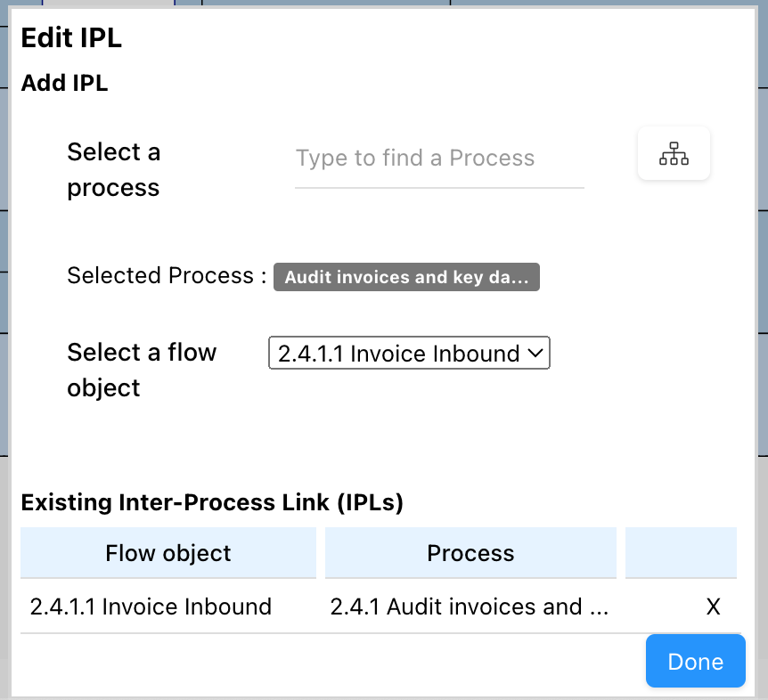Click the 'Add IPL' section heading

tap(64, 83)
